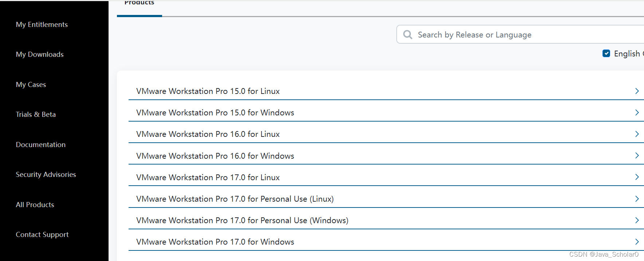Toggle the English checkbox
Image resolution: width=644 pixels, height=261 pixels.
pos(606,54)
